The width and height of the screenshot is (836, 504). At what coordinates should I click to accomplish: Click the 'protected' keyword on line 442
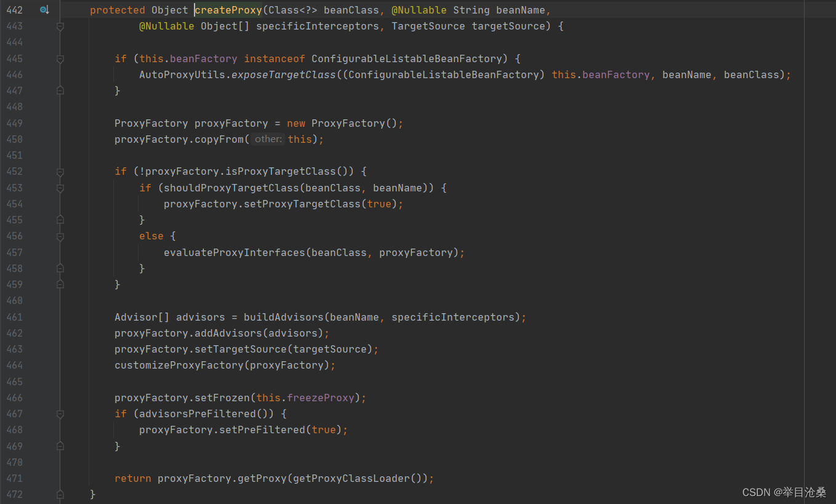[x=118, y=10]
